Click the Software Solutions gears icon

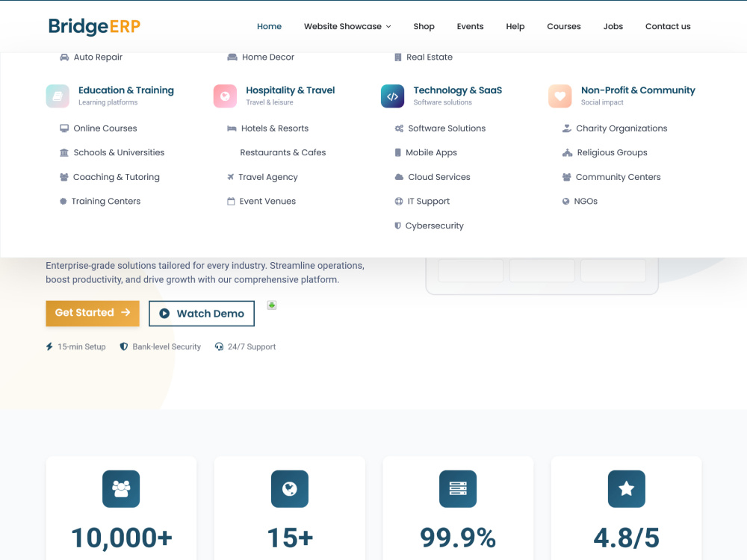tap(399, 128)
